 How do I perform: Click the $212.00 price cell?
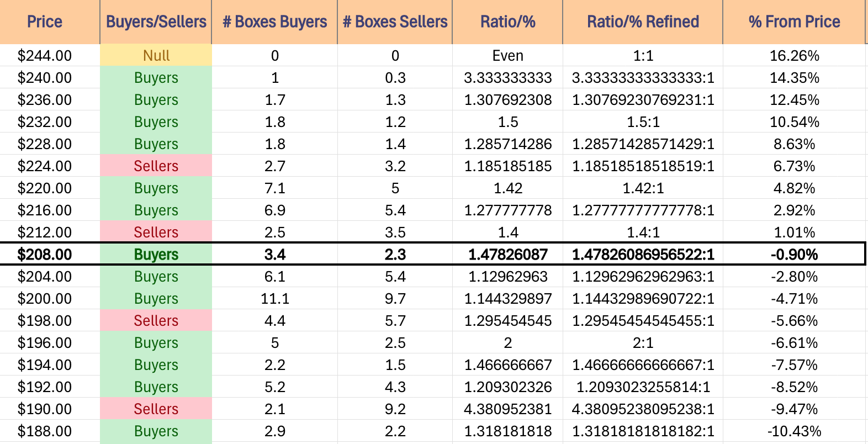pos(50,232)
